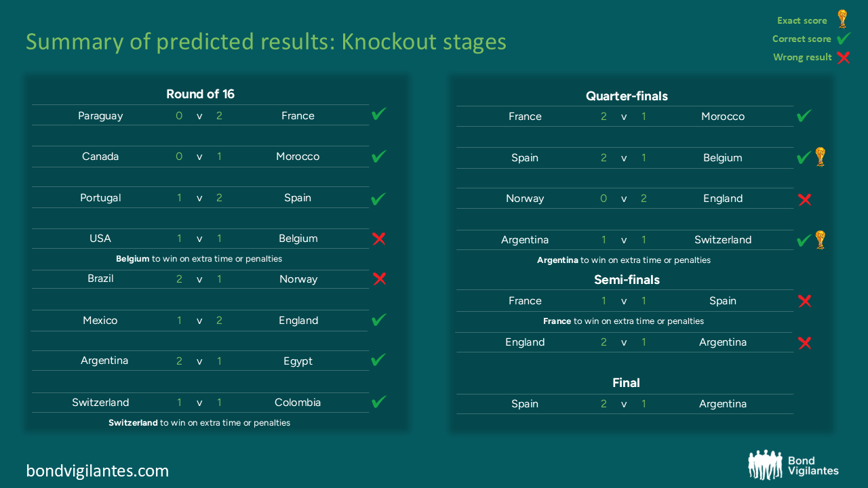Select the Semi-finals heading

(x=627, y=279)
